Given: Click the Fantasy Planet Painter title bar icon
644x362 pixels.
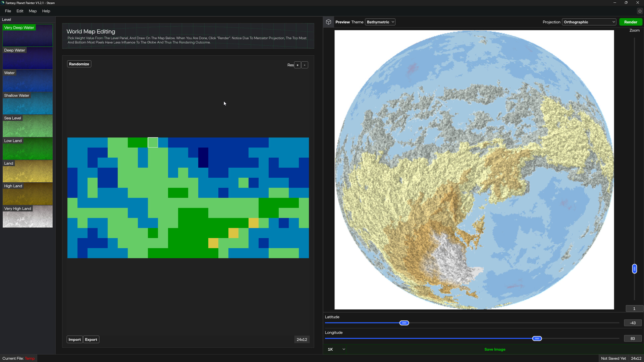Looking at the screenshot, I should [x=3, y=3].
